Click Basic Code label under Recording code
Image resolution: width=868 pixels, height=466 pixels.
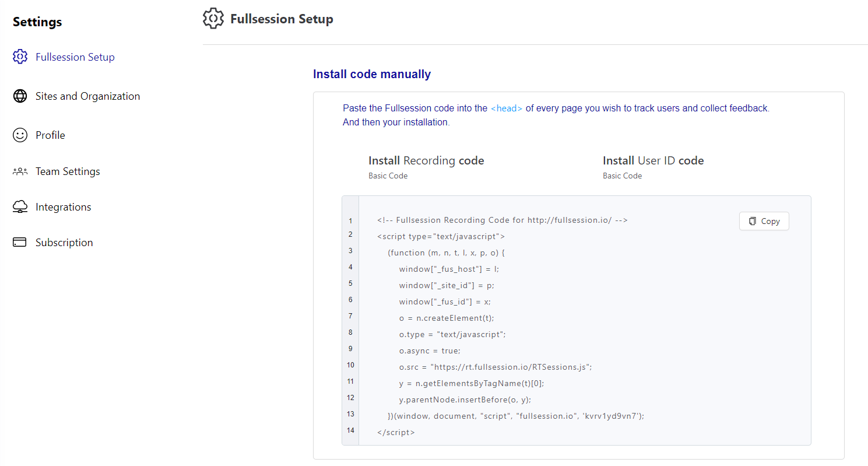pos(388,176)
